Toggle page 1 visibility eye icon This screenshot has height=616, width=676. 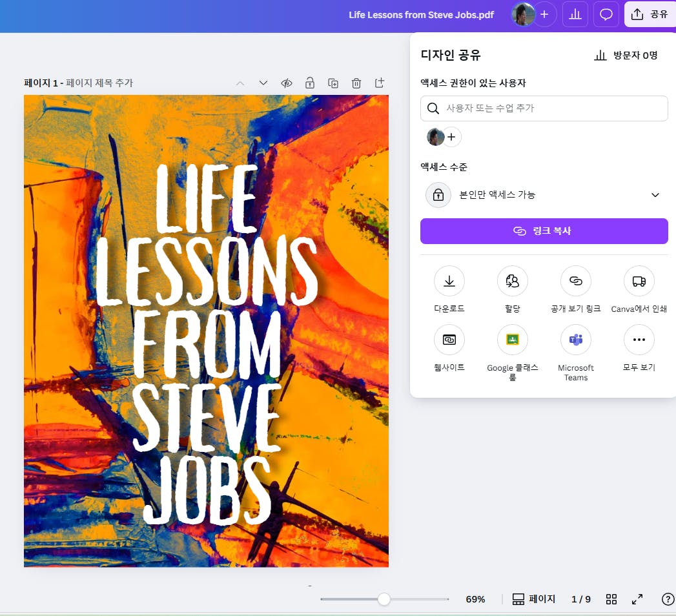(x=287, y=83)
